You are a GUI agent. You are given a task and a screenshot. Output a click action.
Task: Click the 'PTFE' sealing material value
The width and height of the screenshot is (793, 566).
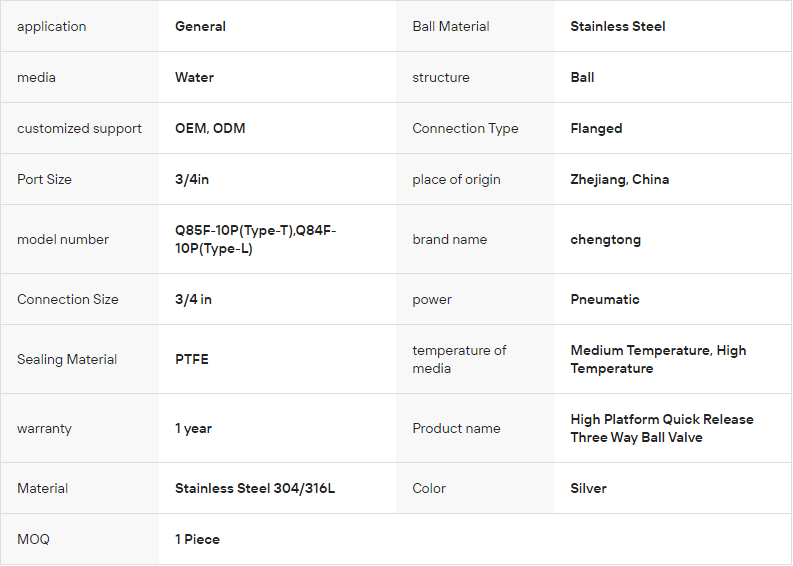192,360
